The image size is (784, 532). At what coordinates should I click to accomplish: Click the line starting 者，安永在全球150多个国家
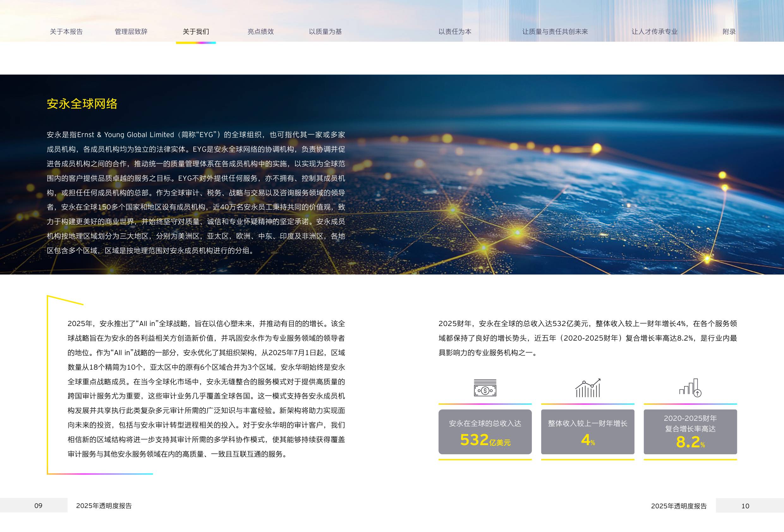pyautogui.click(x=196, y=207)
